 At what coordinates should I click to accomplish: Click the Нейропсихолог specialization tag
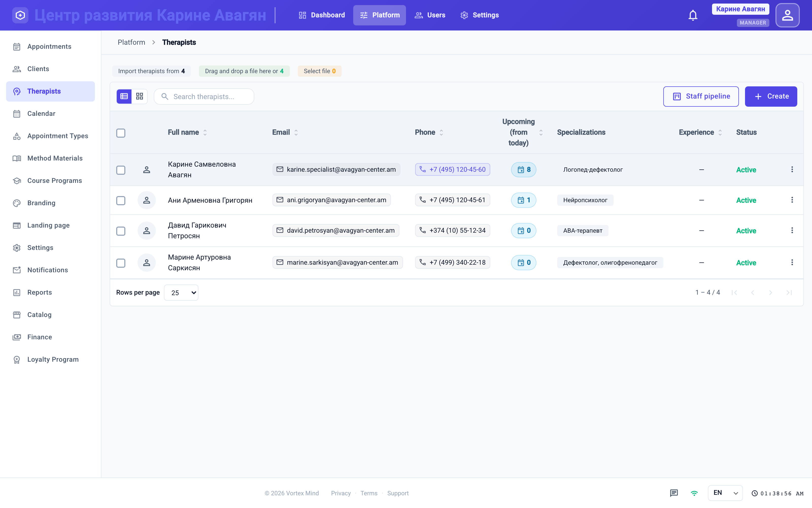[x=585, y=200]
